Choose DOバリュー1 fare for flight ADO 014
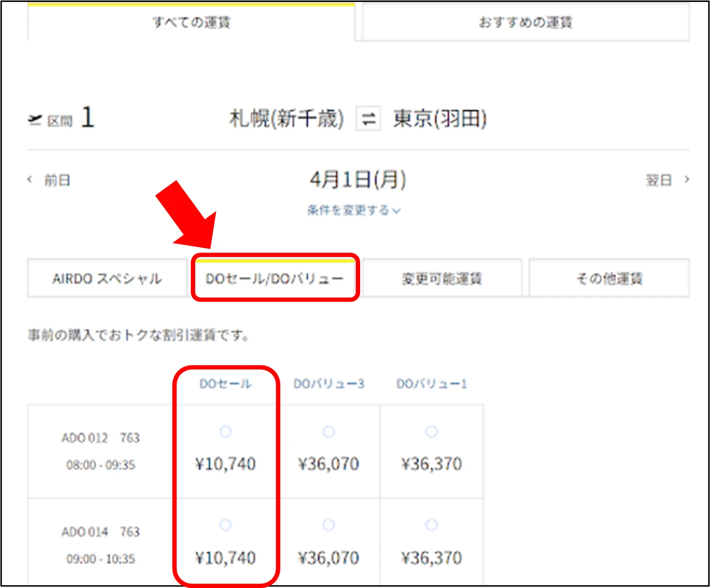Image resolution: width=710 pixels, height=588 pixels. pyautogui.click(x=432, y=525)
